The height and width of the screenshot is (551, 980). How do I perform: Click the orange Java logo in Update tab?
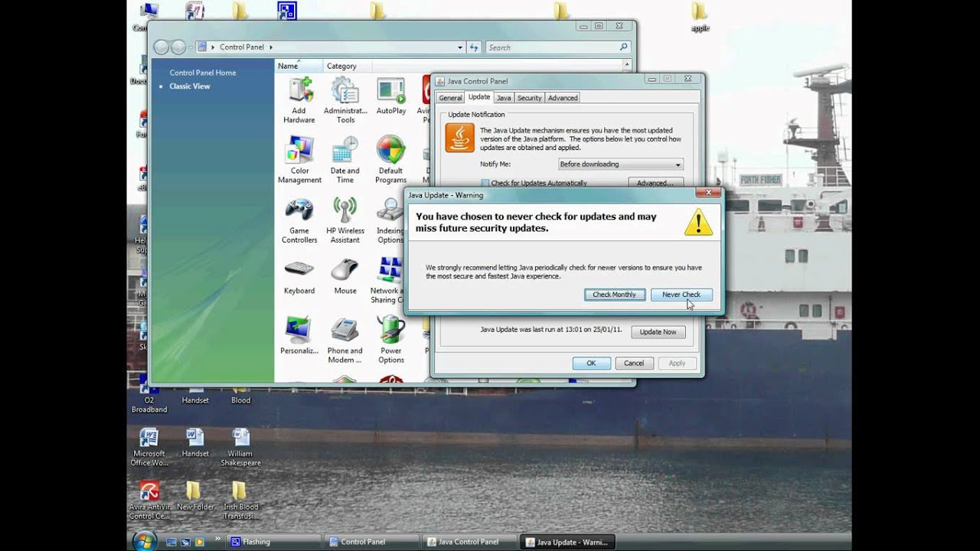[x=460, y=138]
